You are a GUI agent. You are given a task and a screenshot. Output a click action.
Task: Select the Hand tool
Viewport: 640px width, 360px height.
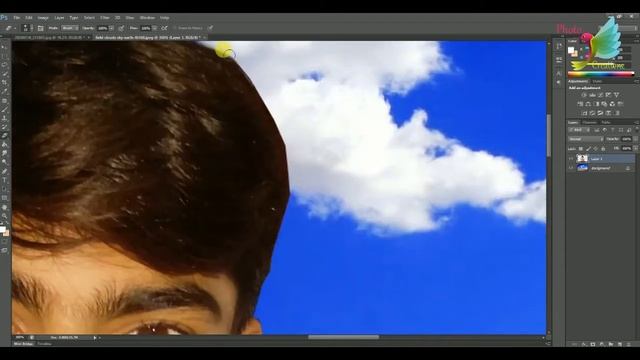point(4,207)
